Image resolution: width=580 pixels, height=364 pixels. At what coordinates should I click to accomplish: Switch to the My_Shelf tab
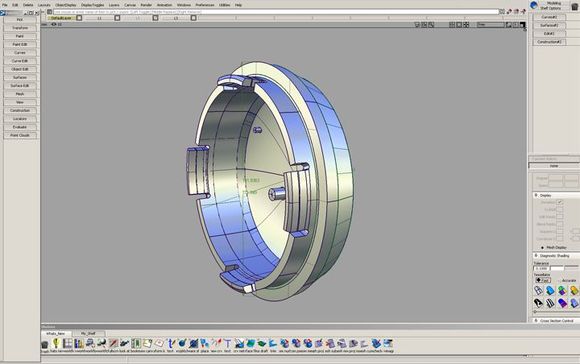click(x=88, y=333)
